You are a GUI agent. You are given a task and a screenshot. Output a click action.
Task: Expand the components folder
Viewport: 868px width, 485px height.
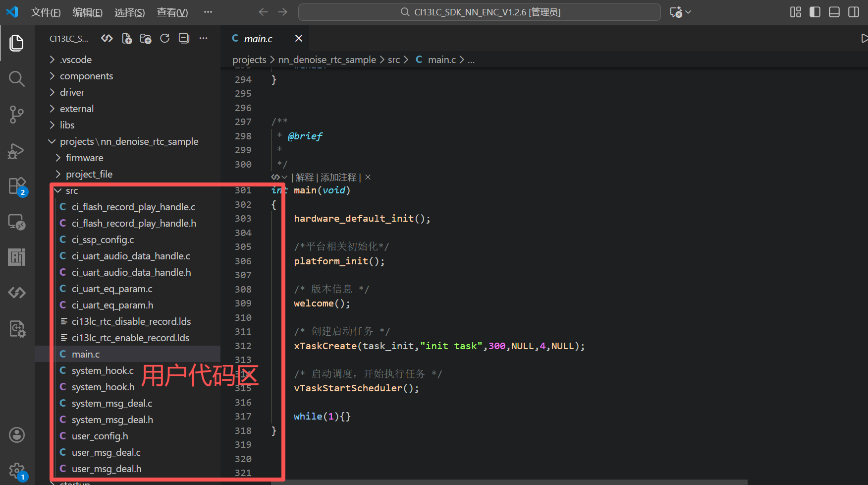[86, 76]
